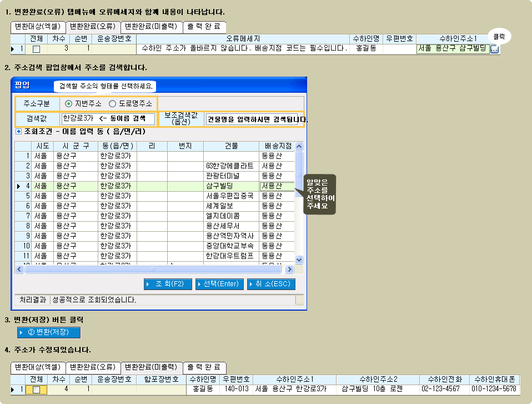
Task: Select the 도로명주소 radio button
Action: 112,103
